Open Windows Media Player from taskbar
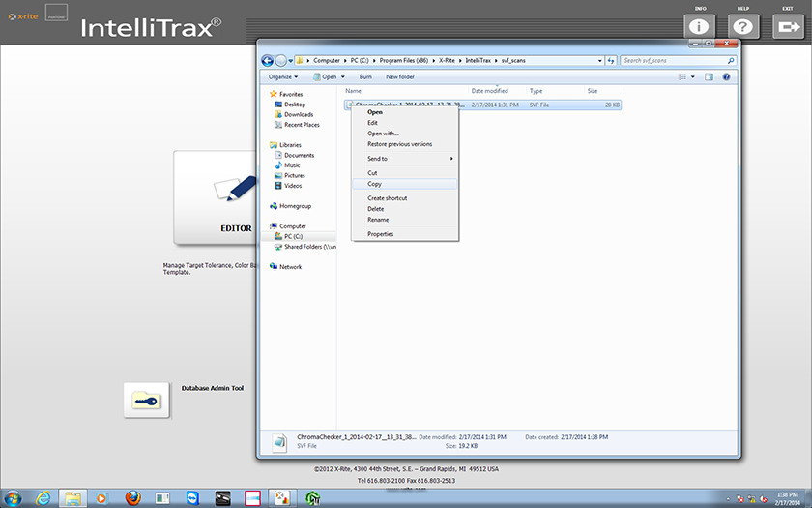 [x=102, y=498]
